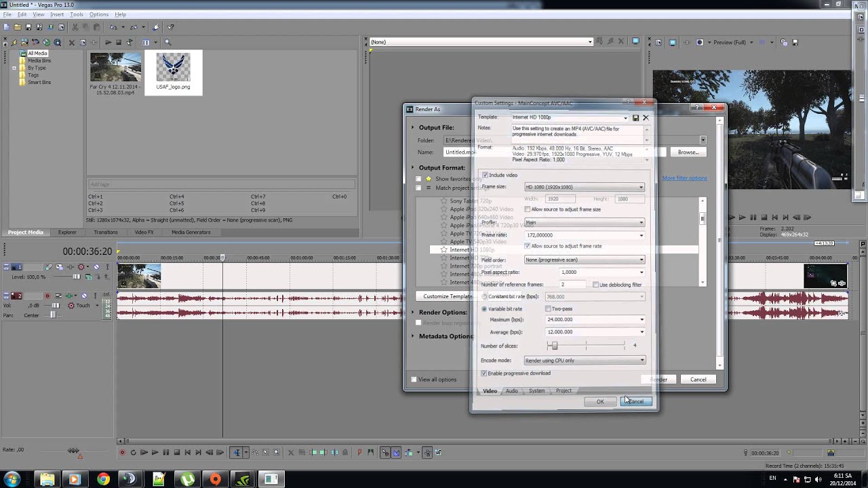Click Cancel in the Render As dialog
Image resolution: width=868 pixels, height=488 pixels.
698,380
